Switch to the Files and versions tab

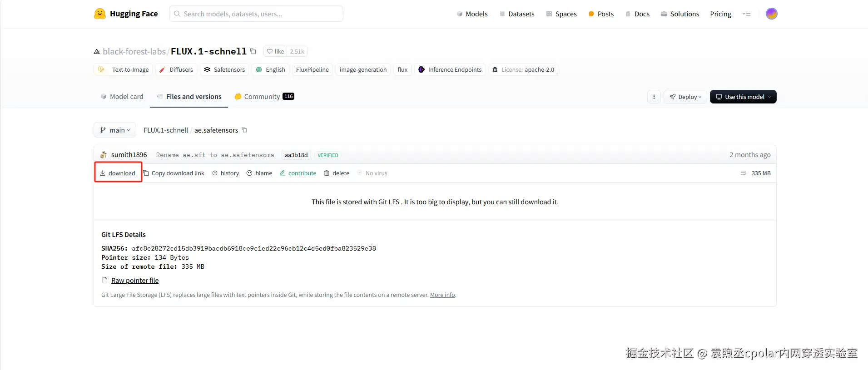tap(189, 97)
